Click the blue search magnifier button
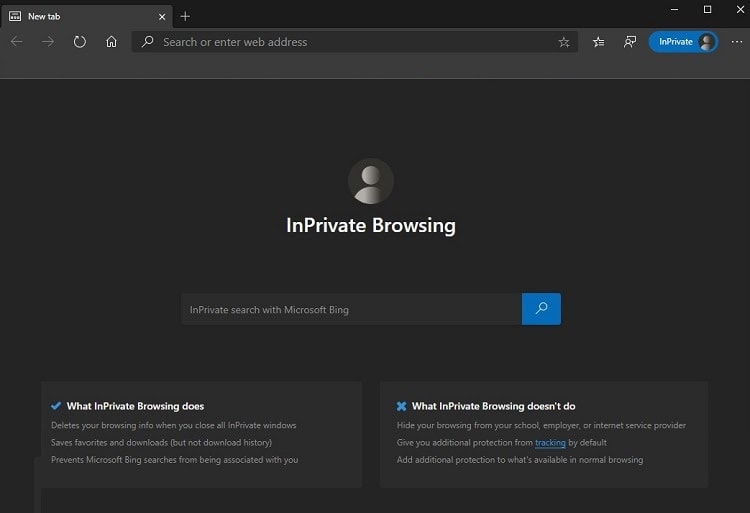The image size is (750, 513). coord(541,309)
